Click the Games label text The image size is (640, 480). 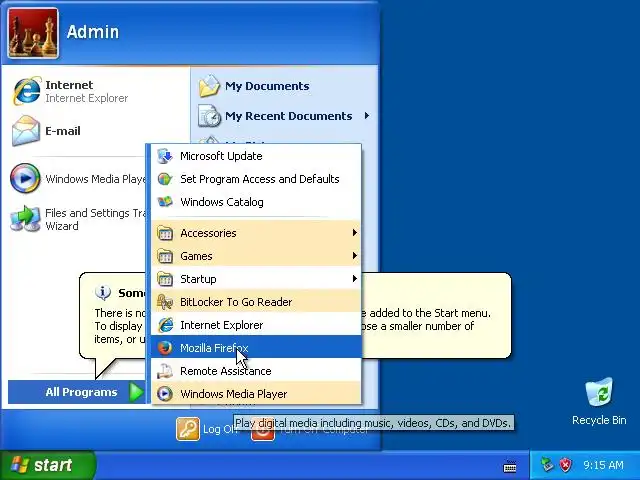click(x=196, y=256)
